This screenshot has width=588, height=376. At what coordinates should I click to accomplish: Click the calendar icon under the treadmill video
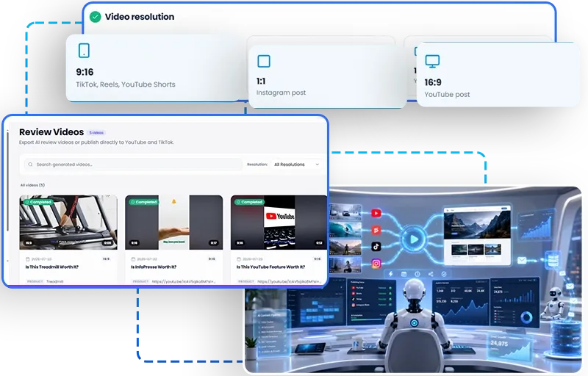[x=28, y=259]
